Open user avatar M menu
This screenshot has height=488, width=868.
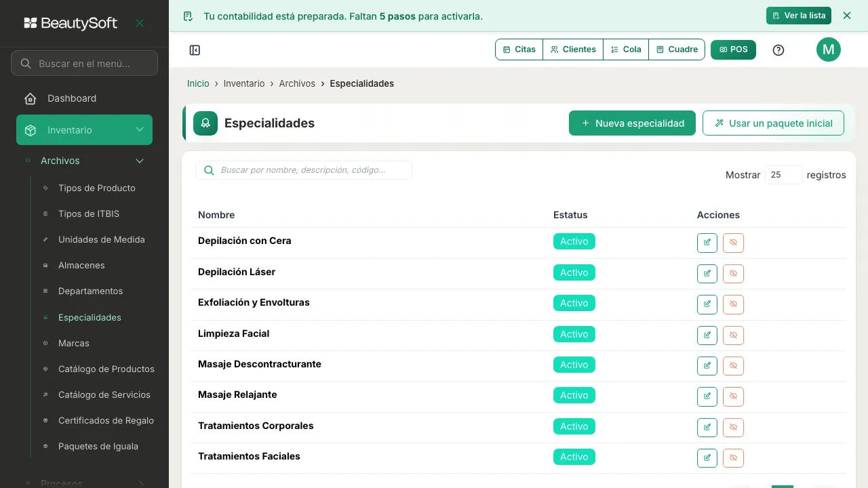point(829,49)
